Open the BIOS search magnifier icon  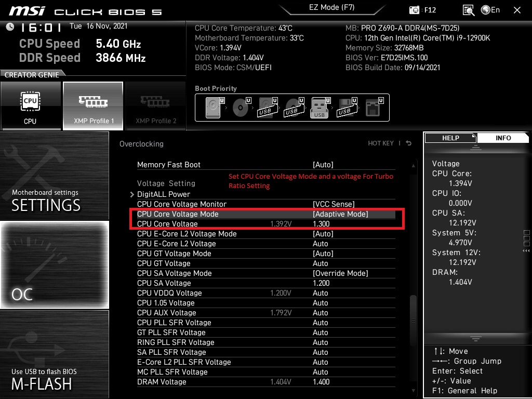click(468, 10)
